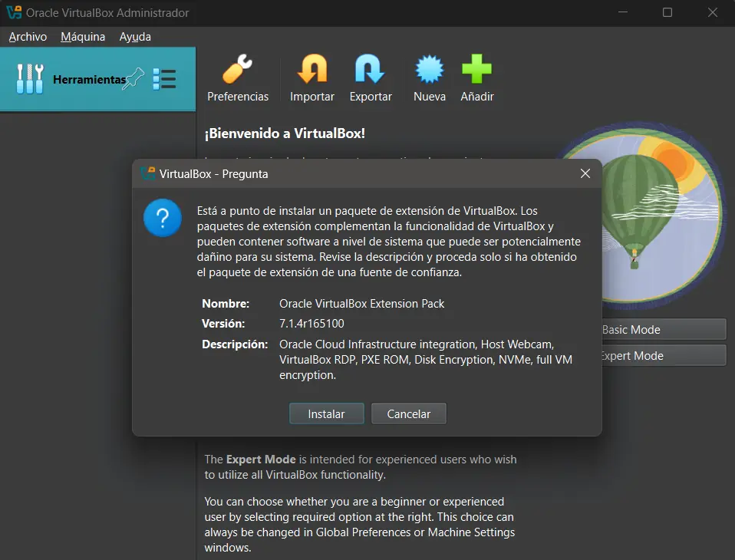Viewport: 735px width, 560px height.
Task: Select the Herramientas tools icon
Action: point(30,78)
